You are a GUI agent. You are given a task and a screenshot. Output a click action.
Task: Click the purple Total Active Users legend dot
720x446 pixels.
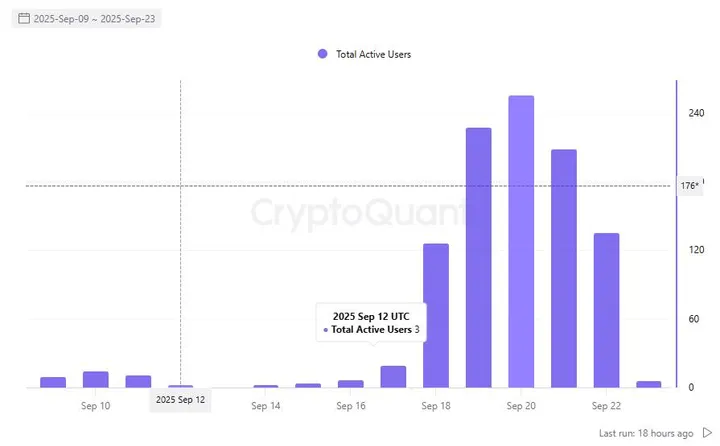pyautogui.click(x=322, y=54)
